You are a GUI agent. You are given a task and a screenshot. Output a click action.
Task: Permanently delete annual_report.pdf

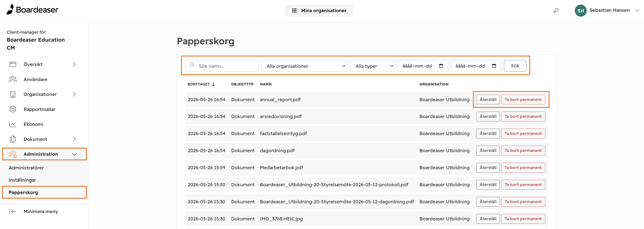click(523, 99)
